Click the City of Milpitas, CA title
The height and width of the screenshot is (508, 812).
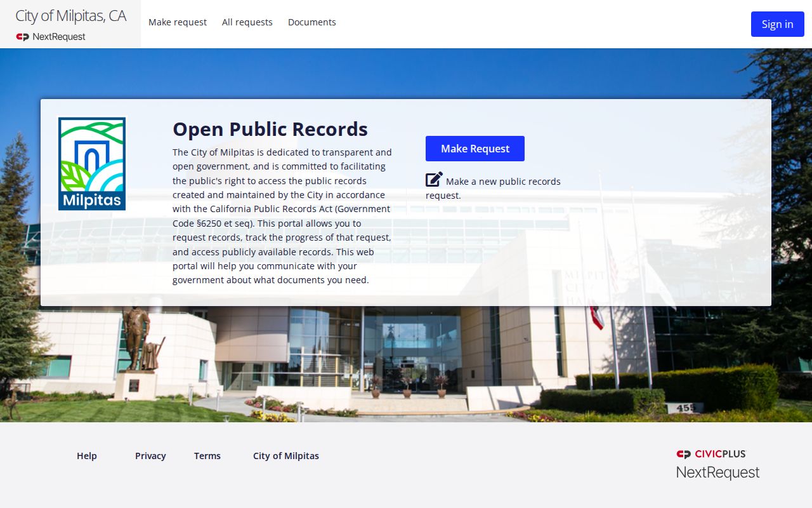point(70,16)
